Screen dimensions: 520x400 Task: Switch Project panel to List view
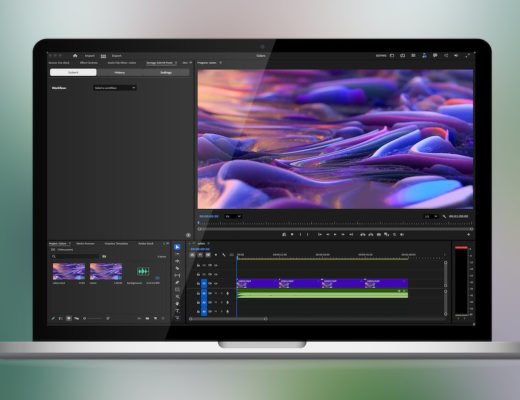(x=61, y=318)
